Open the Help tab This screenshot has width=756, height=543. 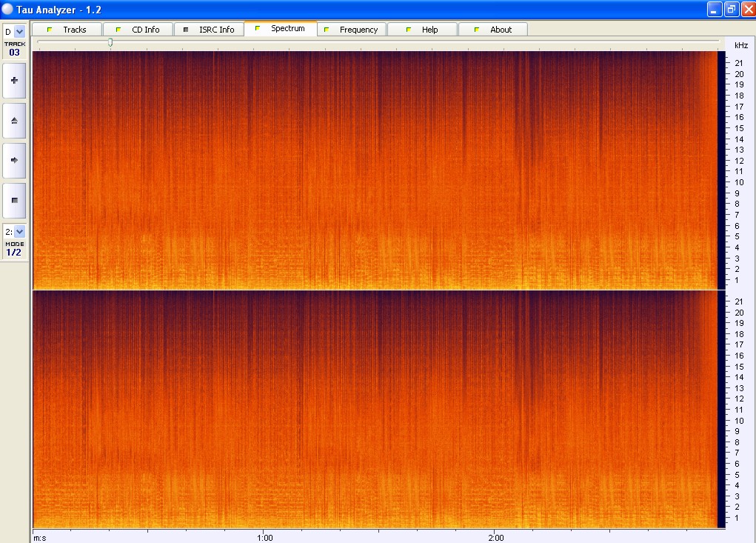pyautogui.click(x=422, y=30)
